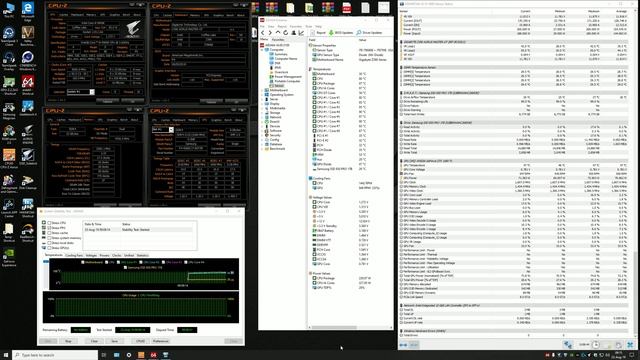The width and height of the screenshot is (640, 360).
Task: Toggle the Stress FPU checkbox
Action: (x=49, y=228)
